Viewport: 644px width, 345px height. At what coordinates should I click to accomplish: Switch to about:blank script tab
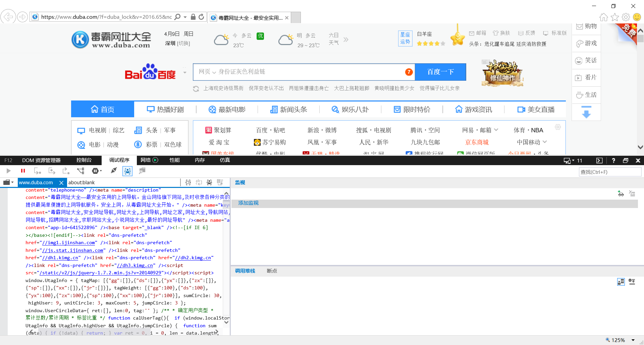(x=82, y=183)
